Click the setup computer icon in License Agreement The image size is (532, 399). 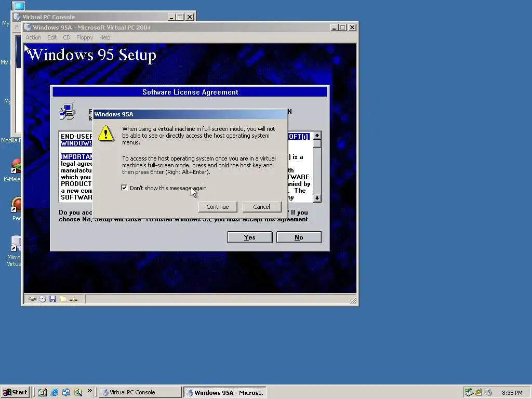coord(67,112)
